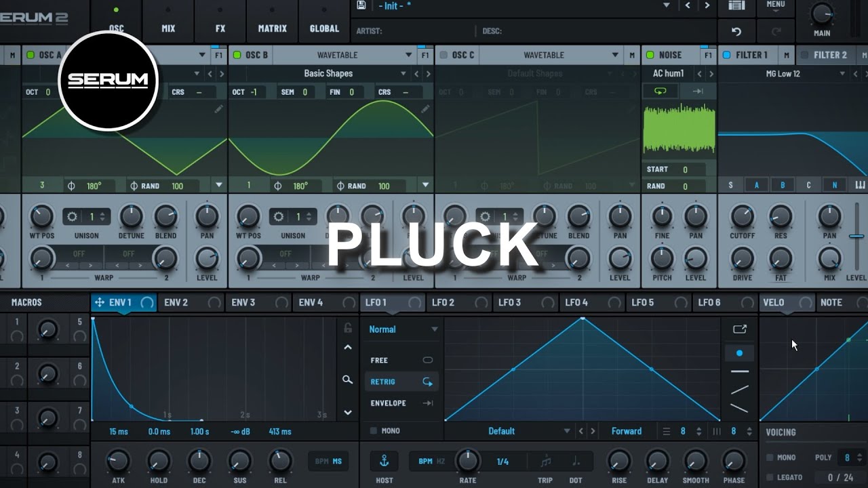Select the LFO falling ramp tool
Image resolution: width=868 pixels, height=488 pixels.
(x=740, y=408)
